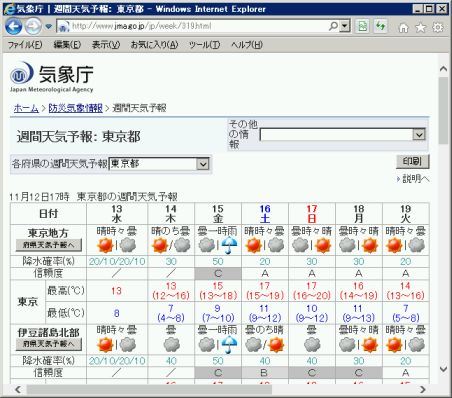Open recent pages dropdown beside Forward button
This screenshot has height=398, width=452.
click(49, 26)
